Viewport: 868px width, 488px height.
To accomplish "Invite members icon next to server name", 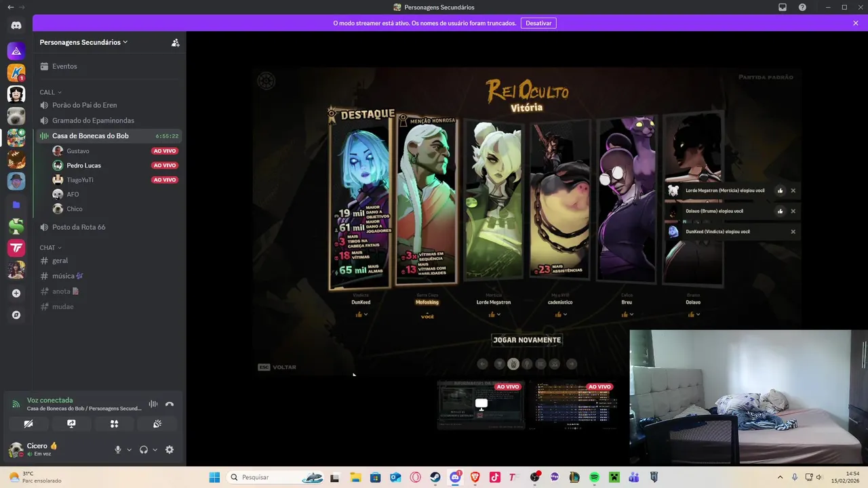I will pyautogui.click(x=176, y=42).
